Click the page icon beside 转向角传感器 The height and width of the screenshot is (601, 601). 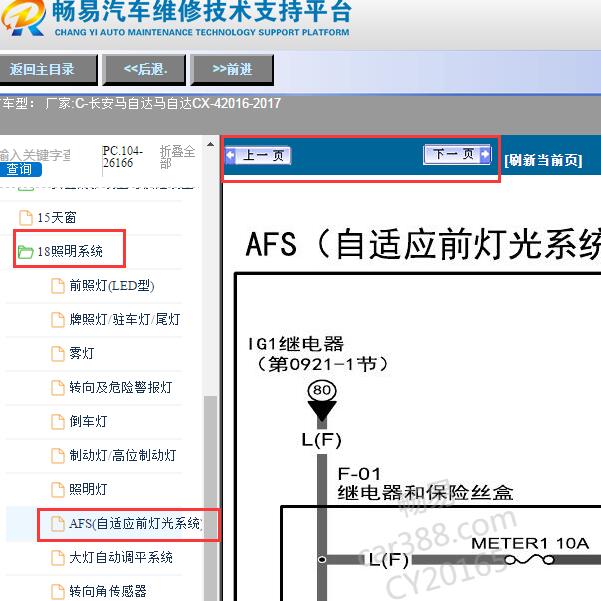[58, 591]
